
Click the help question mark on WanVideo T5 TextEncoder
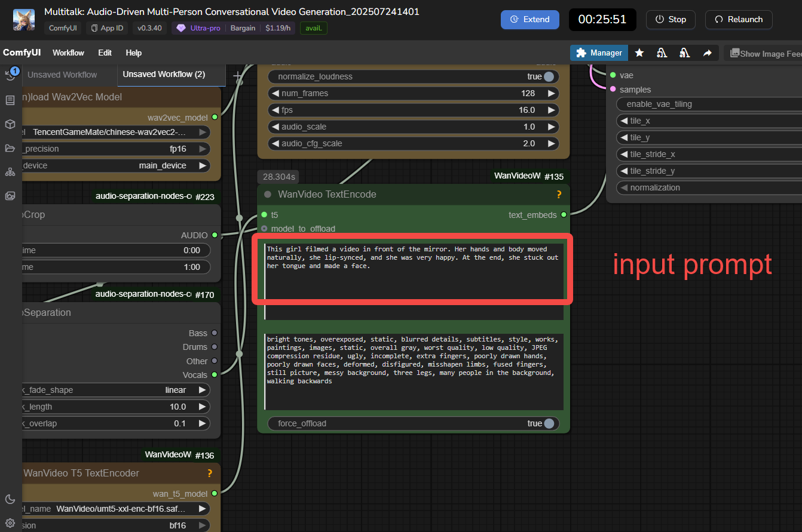210,473
